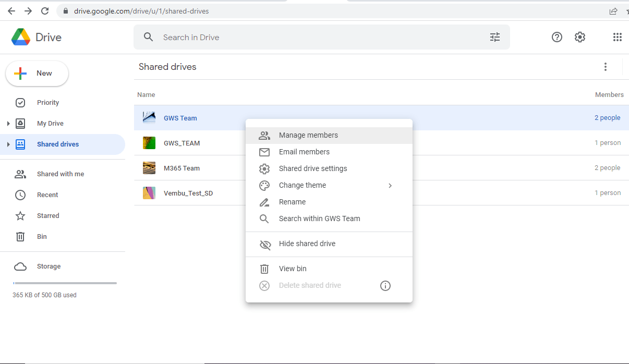Click the browser address bar URL
The width and height of the screenshot is (629, 364).
click(141, 11)
